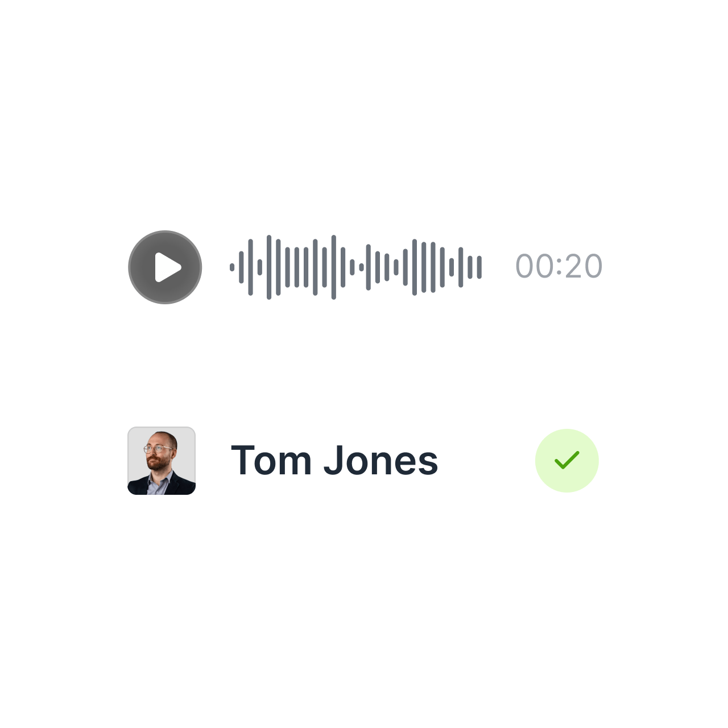Click the word Tom in the contact name

click(271, 460)
